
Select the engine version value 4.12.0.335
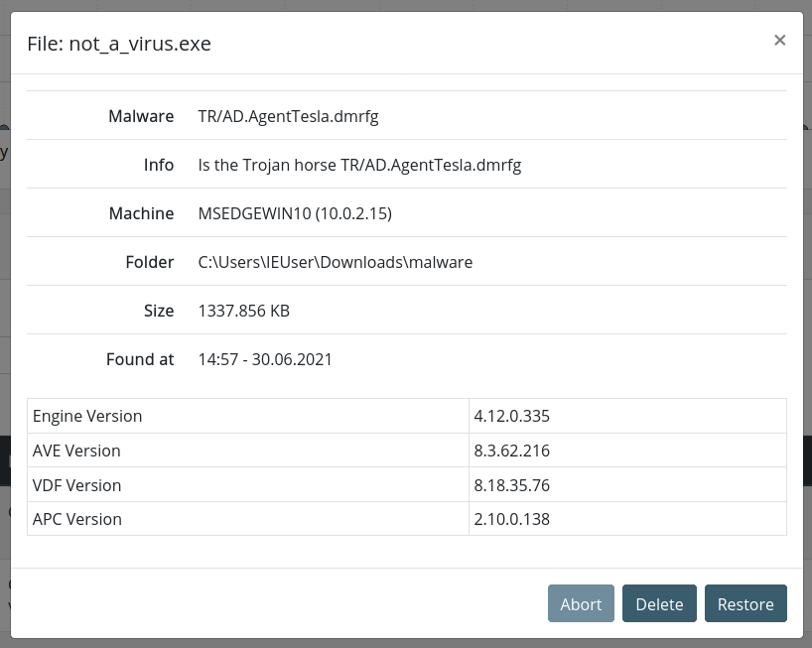pyautogui.click(x=512, y=416)
